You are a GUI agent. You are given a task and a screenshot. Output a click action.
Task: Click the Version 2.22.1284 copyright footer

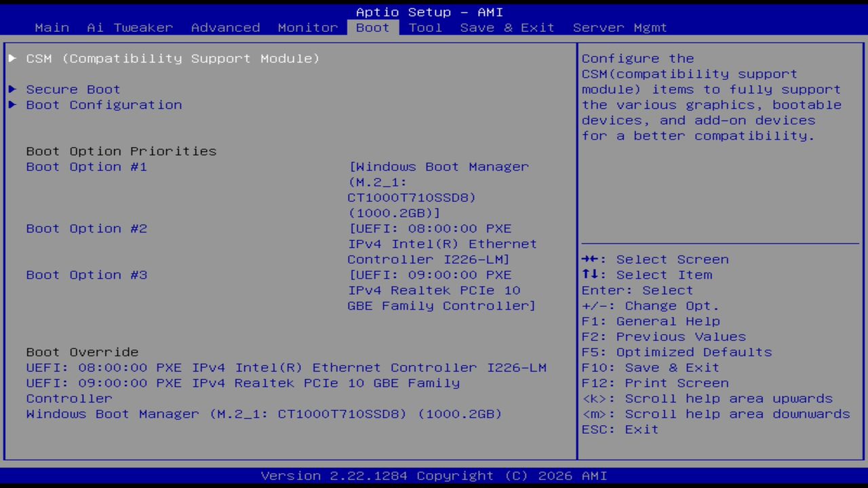pyautogui.click(x=434, y=476)
